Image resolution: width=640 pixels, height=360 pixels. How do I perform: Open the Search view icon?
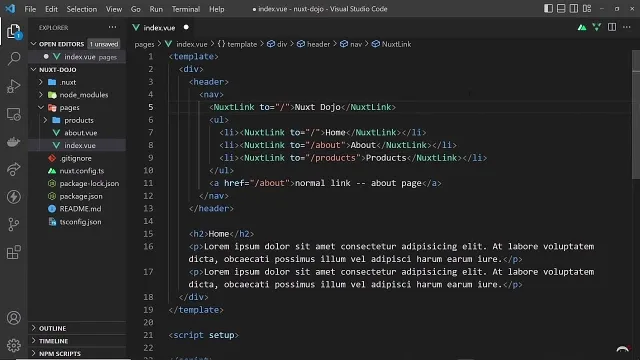coord(13,58)
